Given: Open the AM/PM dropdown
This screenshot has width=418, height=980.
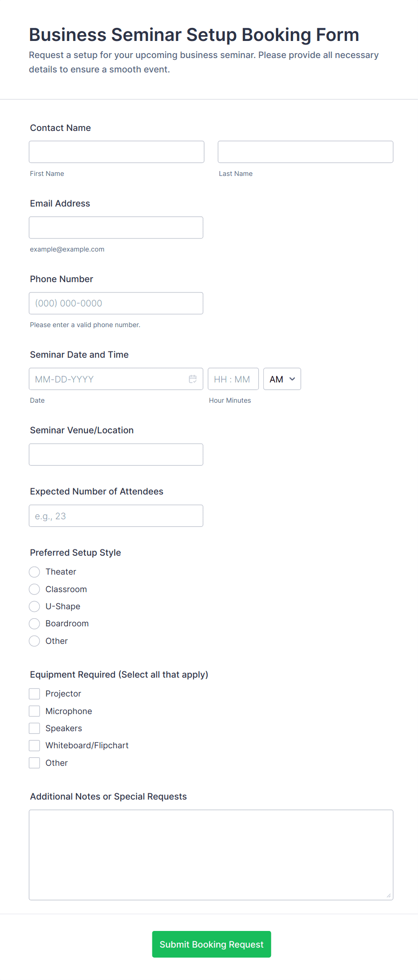Looking at the screenshot, I should point(282,379).
